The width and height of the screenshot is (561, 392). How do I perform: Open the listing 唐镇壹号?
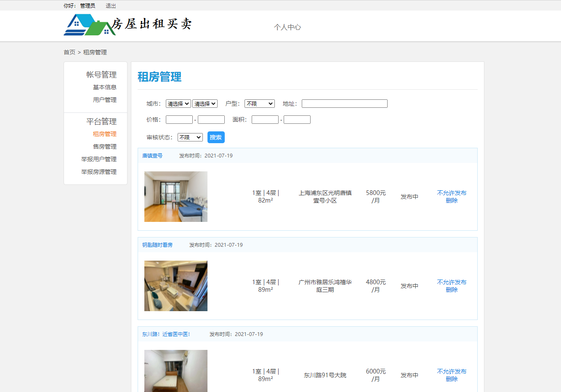click(x=152, y=155)
